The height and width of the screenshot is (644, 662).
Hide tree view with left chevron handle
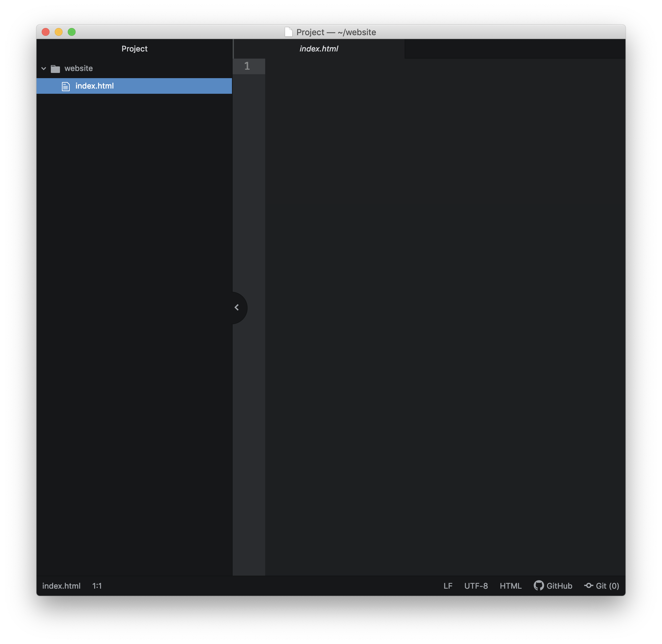click(237, 307)
